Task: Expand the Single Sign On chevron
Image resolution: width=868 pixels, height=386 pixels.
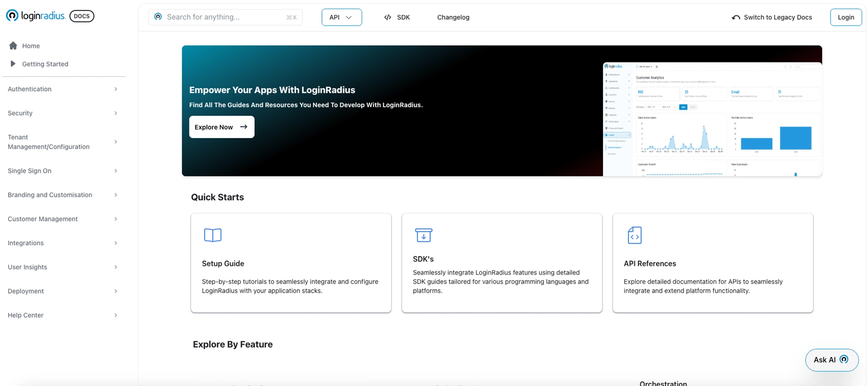Action: click(x=116, y=171)
